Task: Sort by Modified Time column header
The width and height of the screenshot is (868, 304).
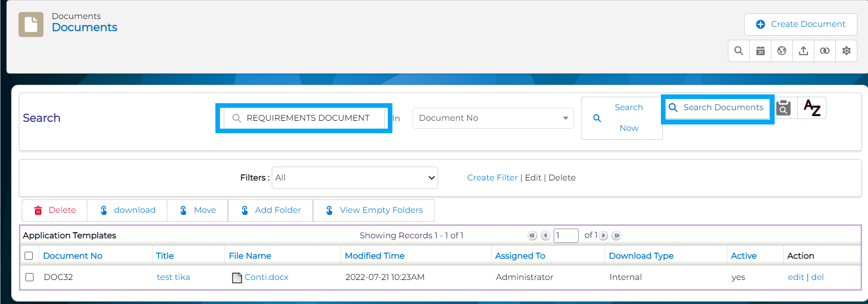Action: click(374, 256)
